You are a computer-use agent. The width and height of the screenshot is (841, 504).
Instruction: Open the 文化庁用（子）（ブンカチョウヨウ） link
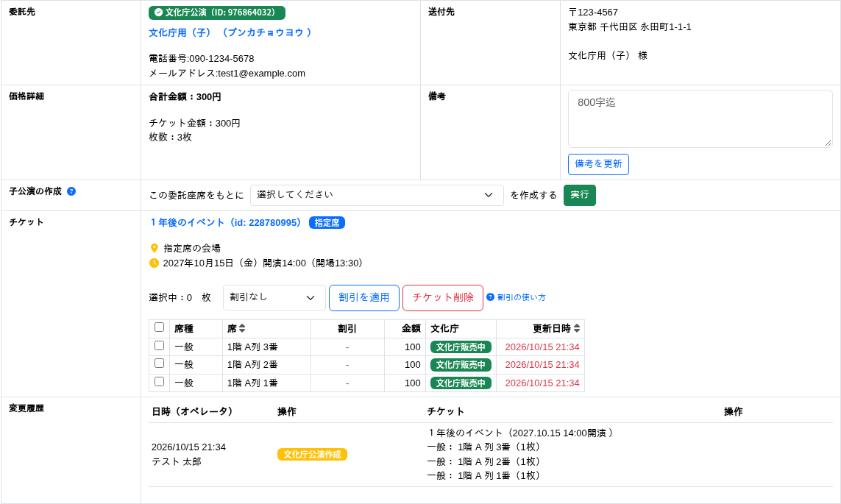230,32
